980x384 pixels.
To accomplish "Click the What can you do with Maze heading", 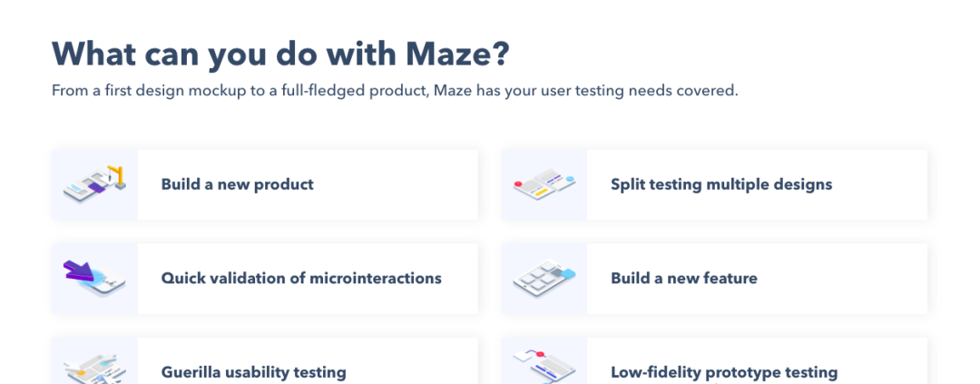I will (x=280, y=54).
